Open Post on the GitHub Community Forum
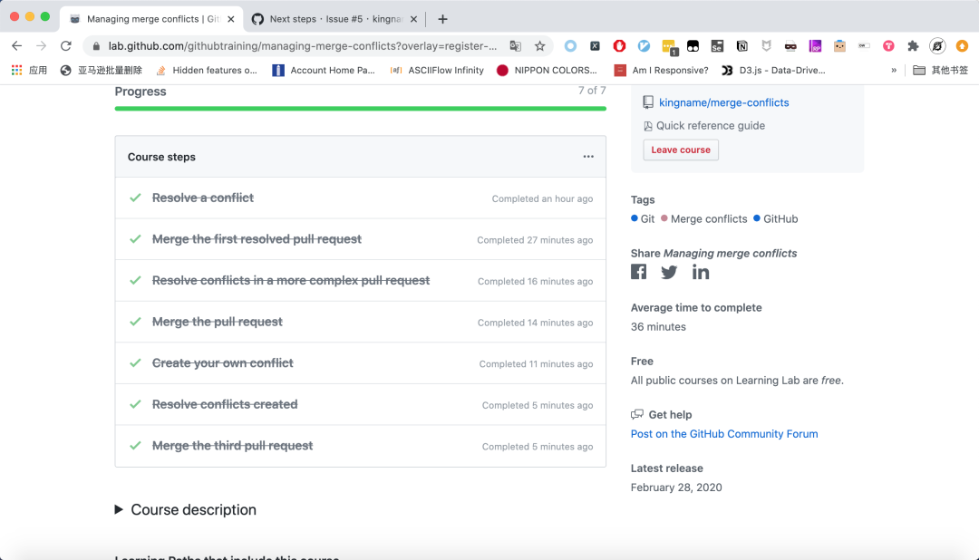Viewport: 979px width, 560px height. 723,434
